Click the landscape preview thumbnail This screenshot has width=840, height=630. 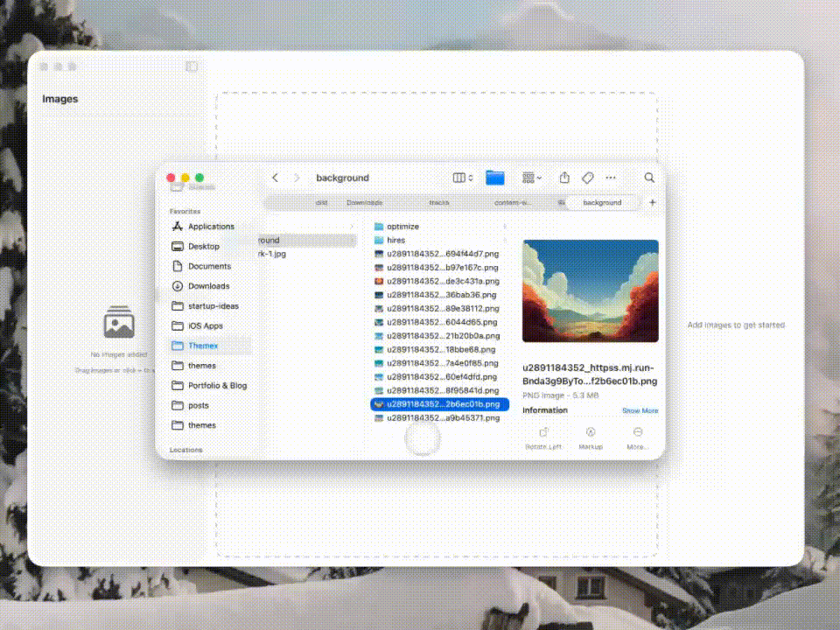pos(590,290)
